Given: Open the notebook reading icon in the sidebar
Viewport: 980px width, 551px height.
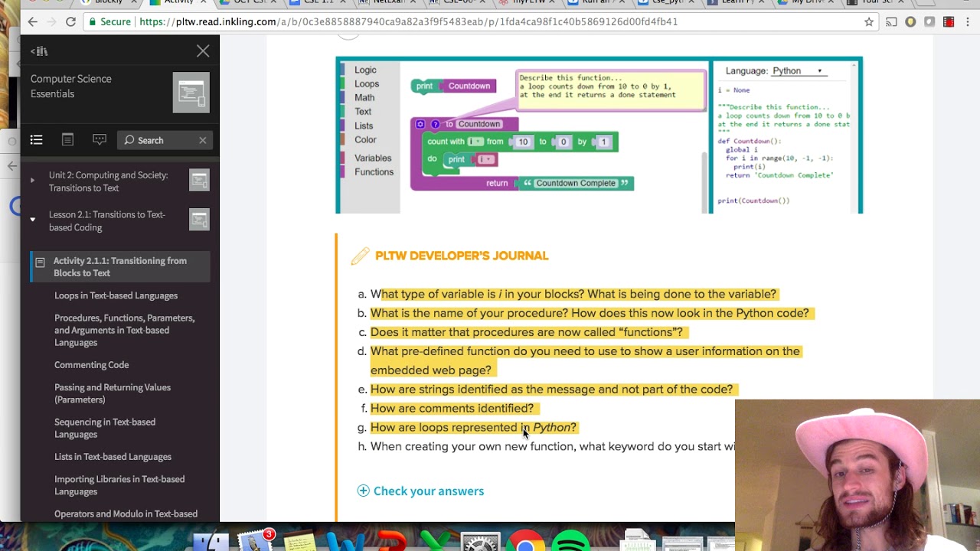Looking at the screenshot, I should point(67,139).
